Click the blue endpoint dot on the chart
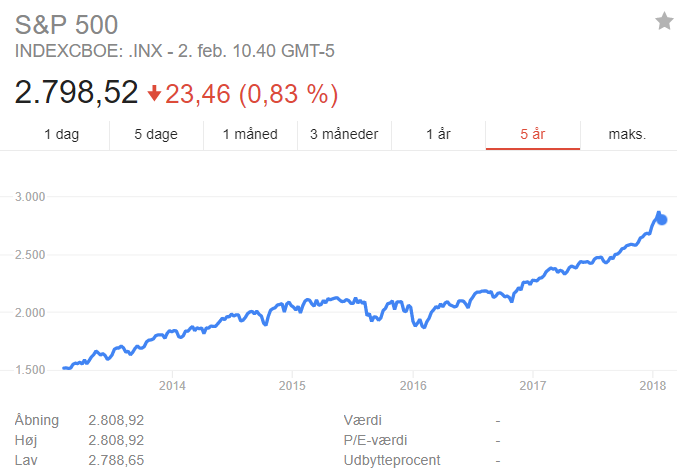 (x=662, y=220)
